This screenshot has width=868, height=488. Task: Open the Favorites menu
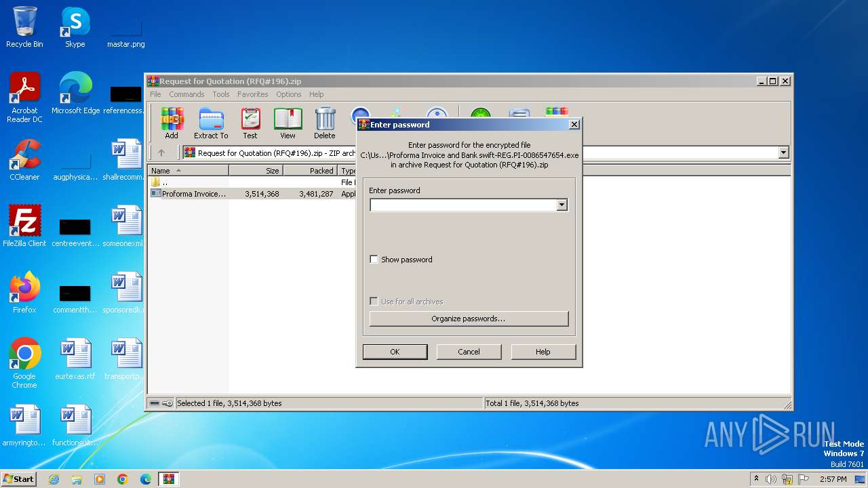coord(252,94)
